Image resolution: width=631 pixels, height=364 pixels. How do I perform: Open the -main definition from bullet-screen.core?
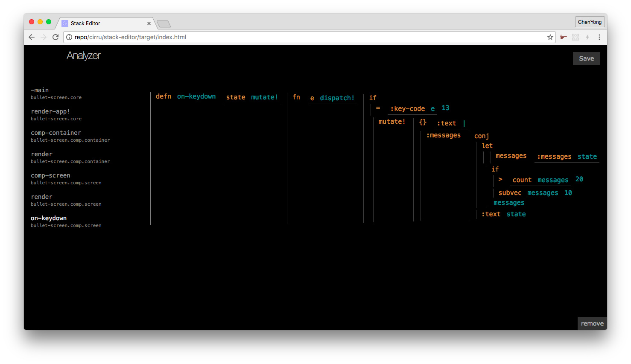(x=40, y=90)
